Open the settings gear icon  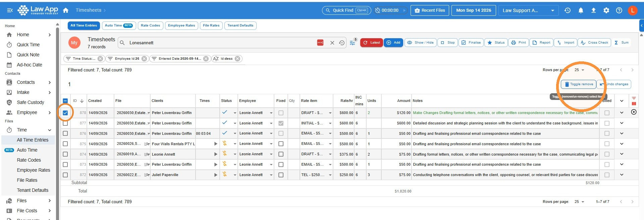606,10
